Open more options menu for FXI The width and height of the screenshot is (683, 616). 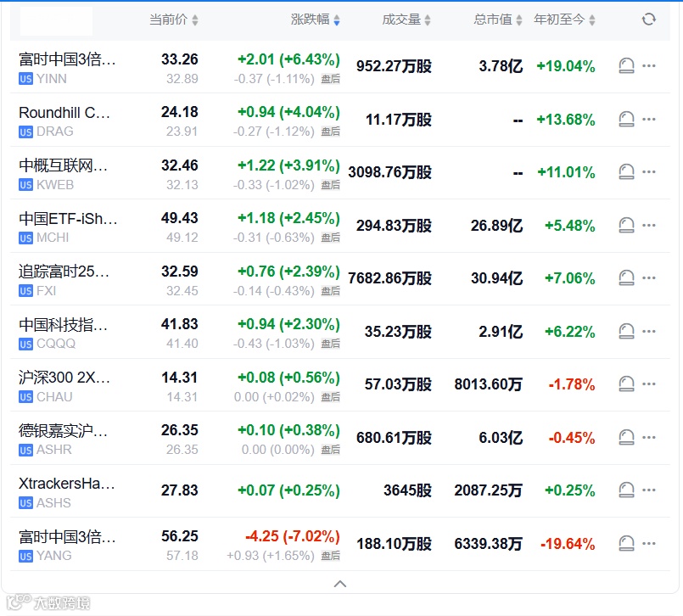[x=649, y=278]
